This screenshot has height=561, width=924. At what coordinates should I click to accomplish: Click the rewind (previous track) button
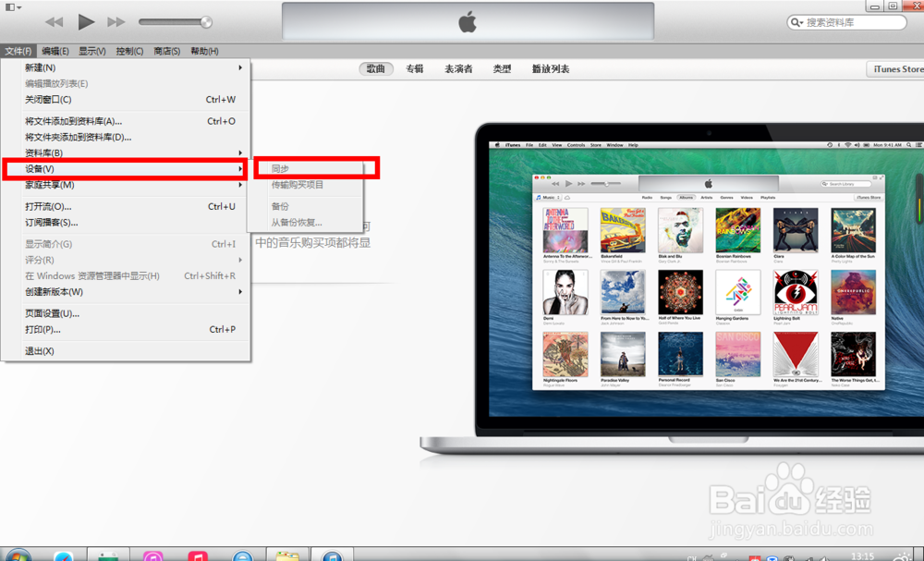[55, 22]
